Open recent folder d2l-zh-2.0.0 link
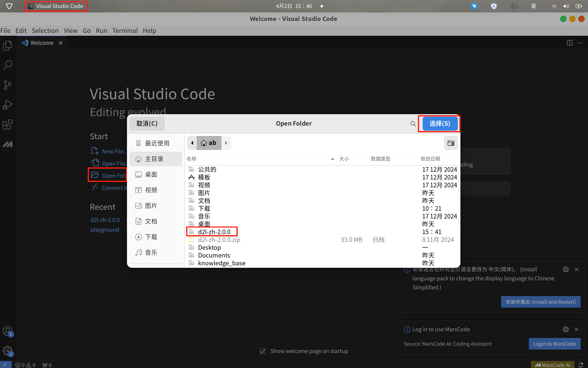 coord(105,220)
